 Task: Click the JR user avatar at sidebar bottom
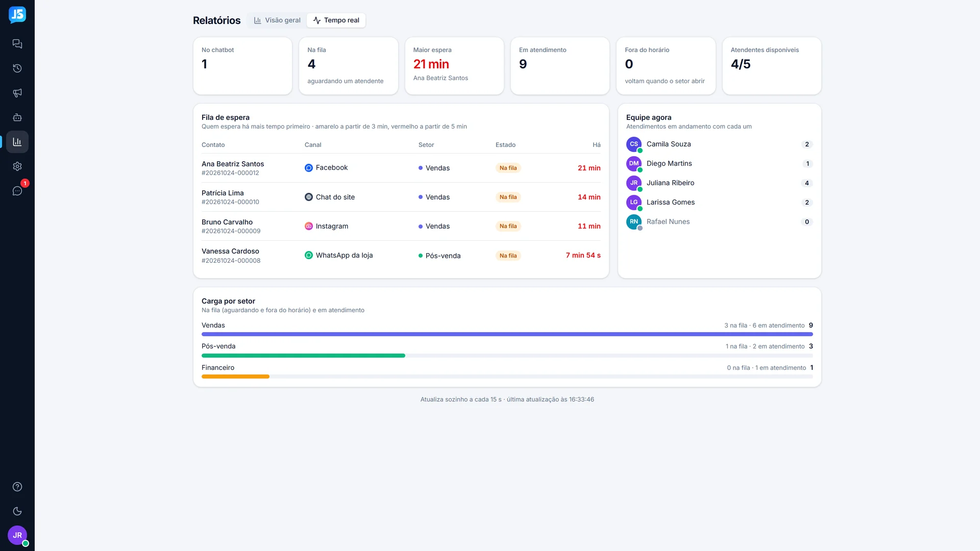[x=17, y=535]
